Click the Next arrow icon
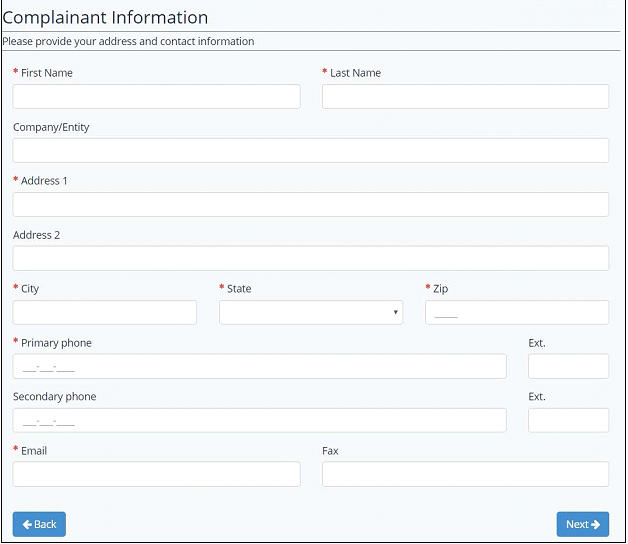The width and height of the screenshot is (628, 544). (x=596, y=524)
